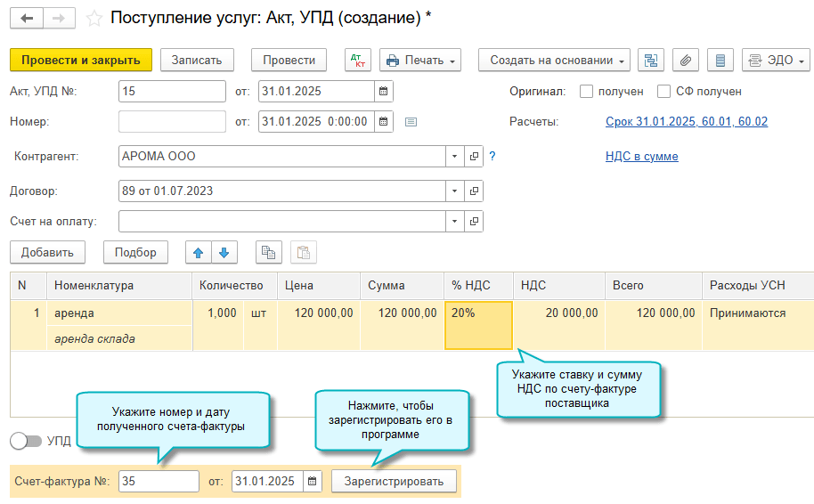814x504 pixels.
Task: Click the Всего column header
Action: [x=654, y=286]
